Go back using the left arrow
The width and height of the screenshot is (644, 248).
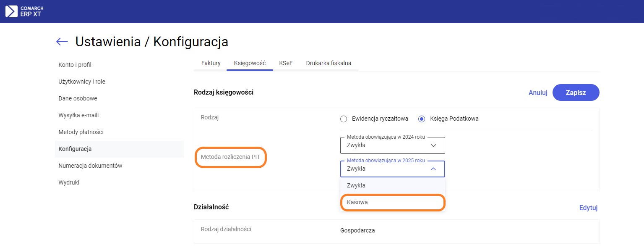(x=62, y=41)
